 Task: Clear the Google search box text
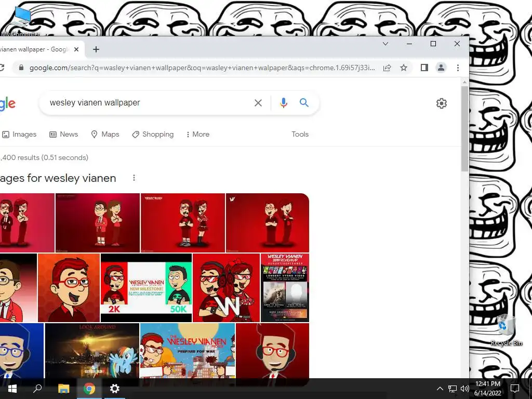point(258,103)
